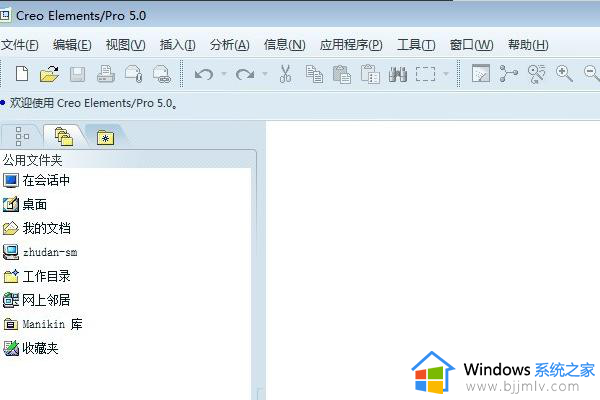
Task: Select 在会话中 in common folders
Action: 36,180
